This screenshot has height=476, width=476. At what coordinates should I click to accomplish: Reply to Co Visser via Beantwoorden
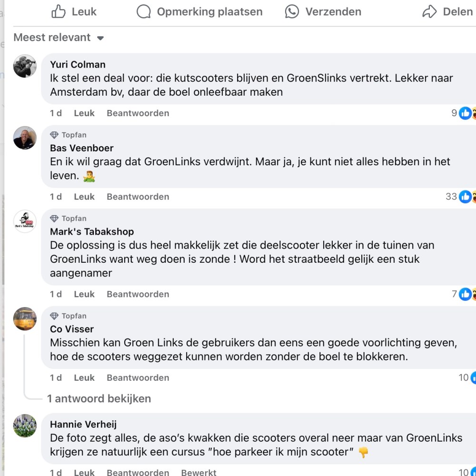(x=138, y=377)
